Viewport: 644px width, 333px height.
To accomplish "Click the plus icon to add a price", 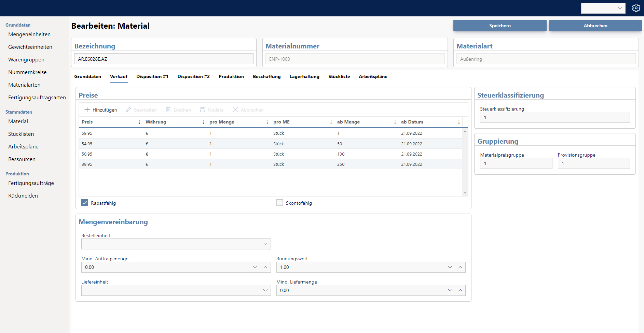I will coord(87,110).
